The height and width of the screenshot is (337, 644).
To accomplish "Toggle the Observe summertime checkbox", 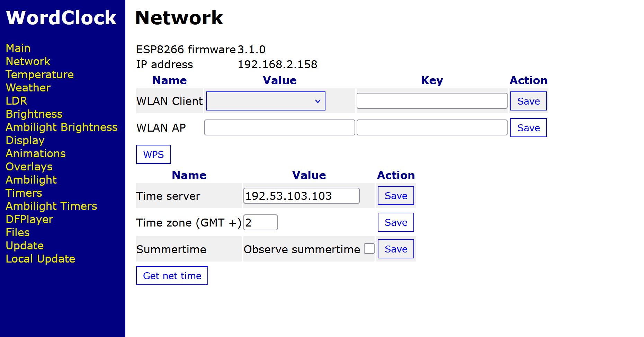I will pos(369,249).
